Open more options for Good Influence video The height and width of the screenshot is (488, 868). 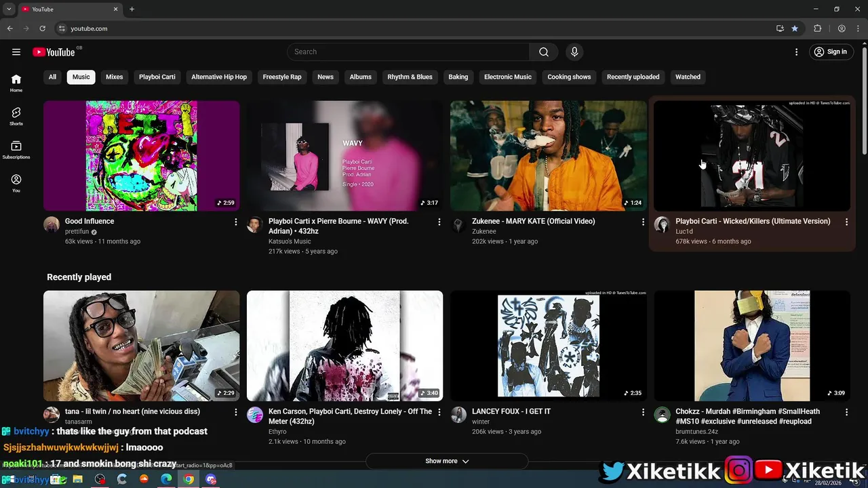pyautogui.click(x=236, y=222)
